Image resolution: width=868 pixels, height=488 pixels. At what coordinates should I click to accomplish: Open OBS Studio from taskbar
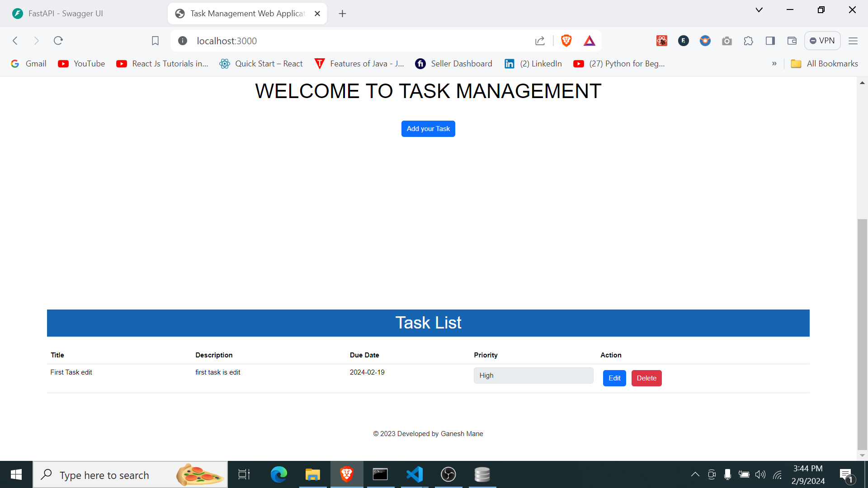pyautogui.click(x=448, y=474)
